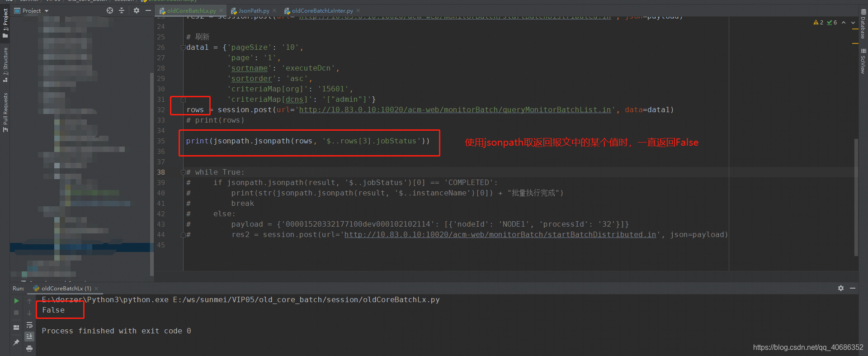The width and height of the screenshot is (868, 356).
Task: Click 'COMPLETED' string on line 39
Action: click(x=468, y=183)
